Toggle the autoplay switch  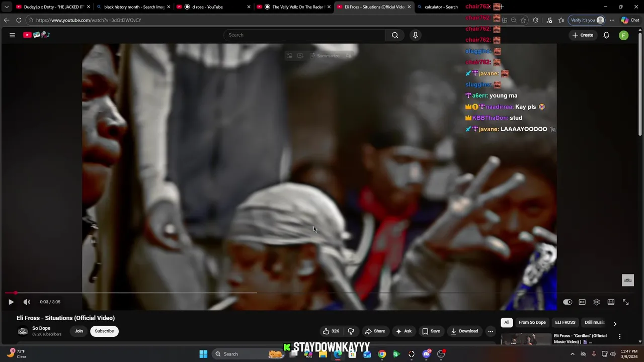point(568,302)
